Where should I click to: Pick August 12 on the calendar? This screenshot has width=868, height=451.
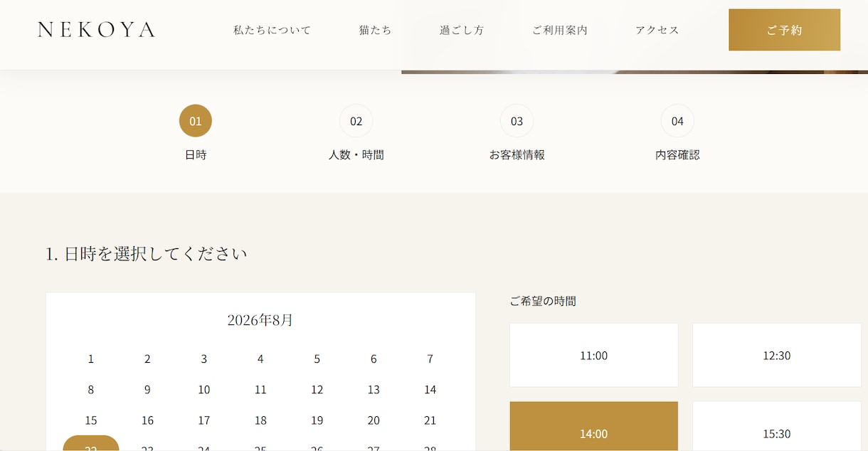pyautogui.click(x=317, y=390)
